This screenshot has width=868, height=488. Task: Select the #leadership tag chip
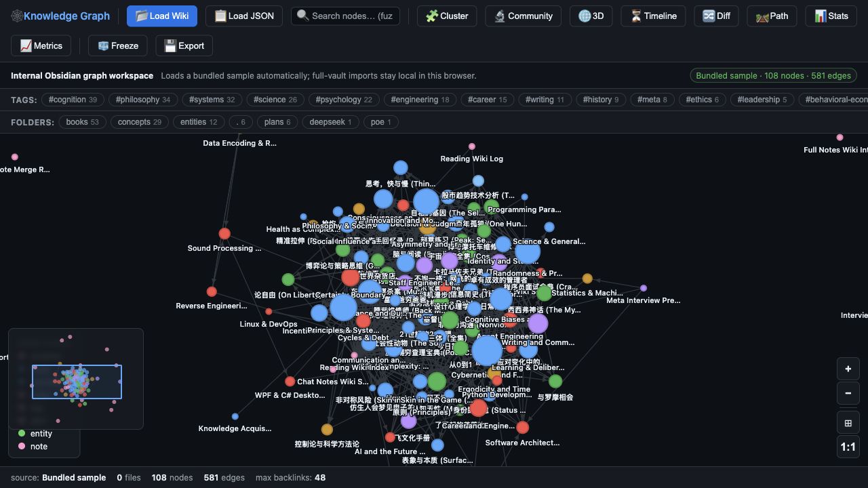tap(762, 100)
